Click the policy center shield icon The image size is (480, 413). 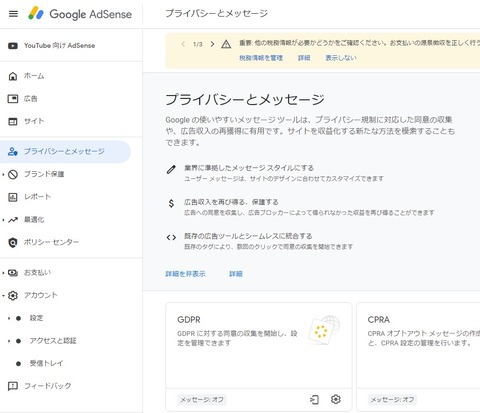coord(13,242)
